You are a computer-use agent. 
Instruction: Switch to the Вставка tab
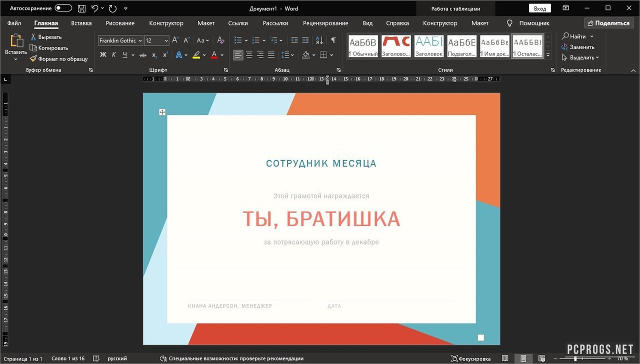(81, 23)
